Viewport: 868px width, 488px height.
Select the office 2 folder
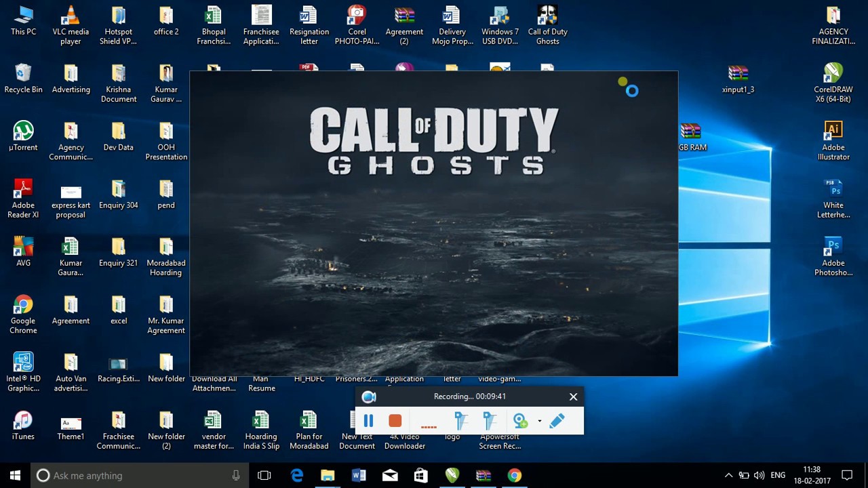166,21
